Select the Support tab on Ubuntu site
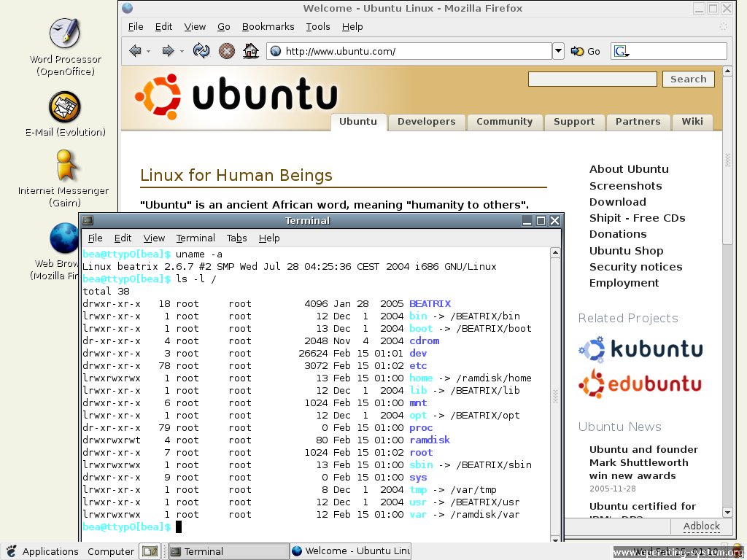 (574, 122)
